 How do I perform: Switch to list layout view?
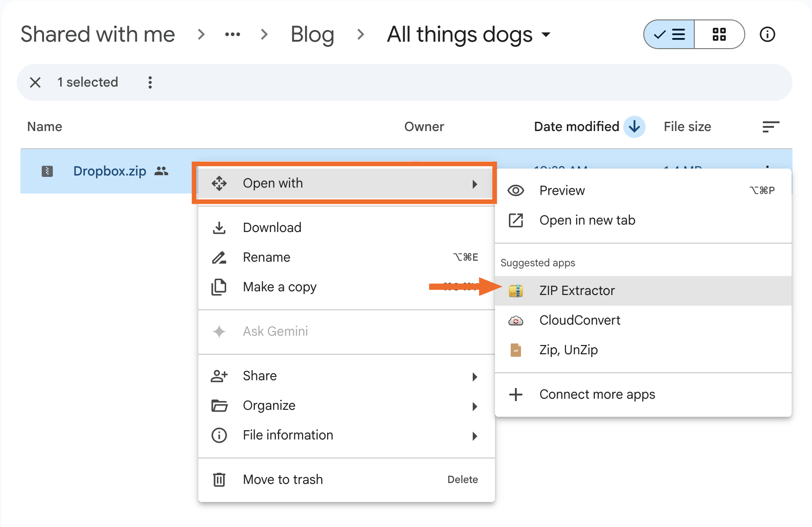[x=669, y=34]
